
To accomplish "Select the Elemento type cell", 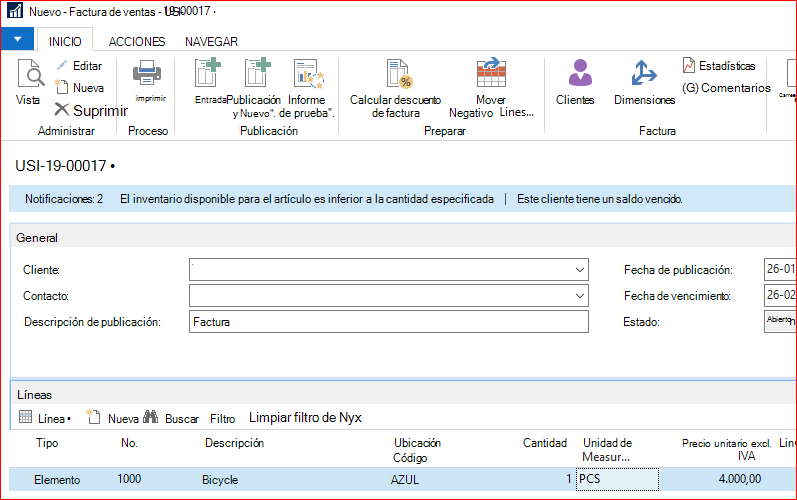I will click(57, 480).
